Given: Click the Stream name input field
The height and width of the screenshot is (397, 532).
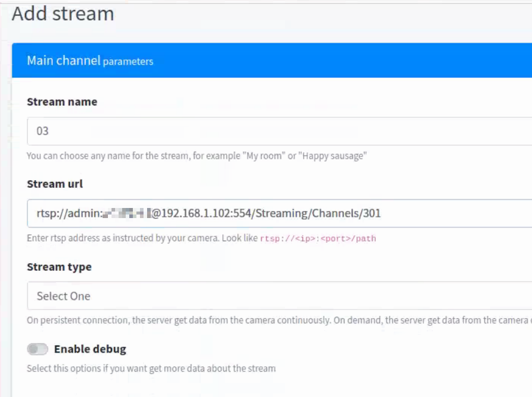Looking at the screenshot, I should point(279,131).
